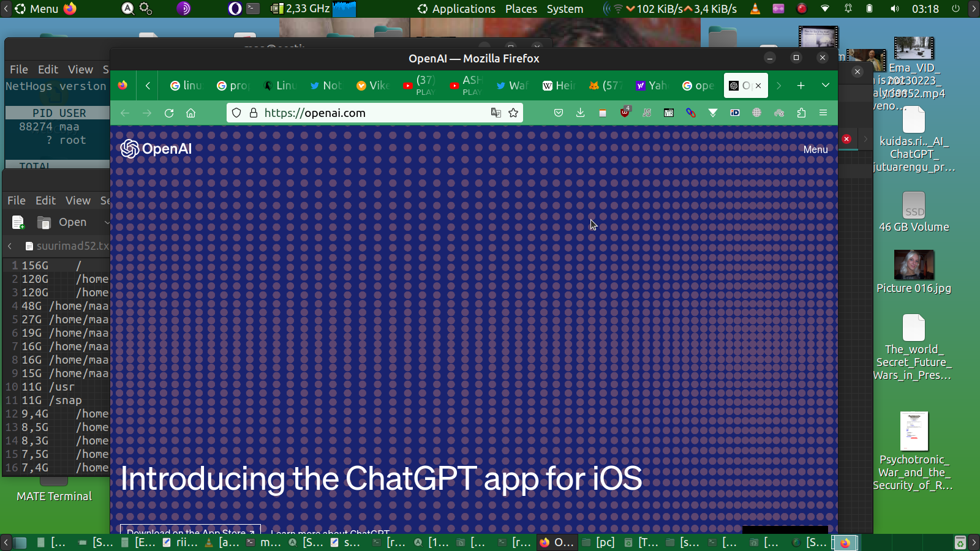980x551 pixels.
Task: Click the forward arrow in Firefox toolbar
Action: (x=147, y=113)
